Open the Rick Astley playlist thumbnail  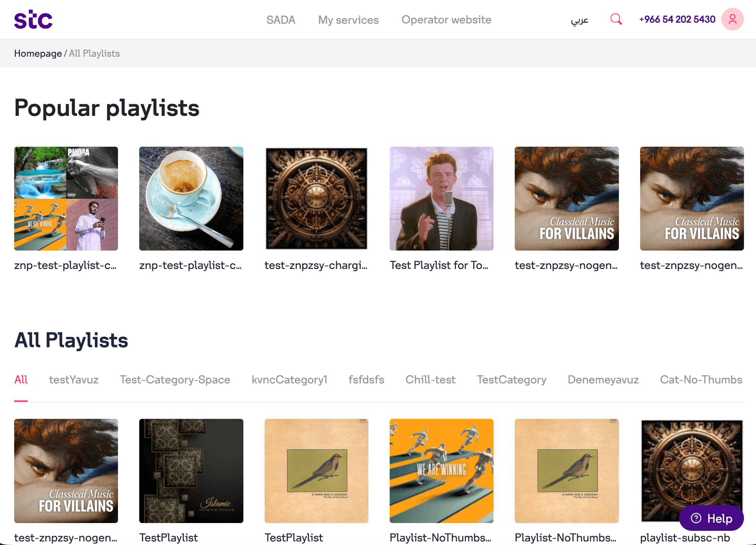tap(441, 198)
